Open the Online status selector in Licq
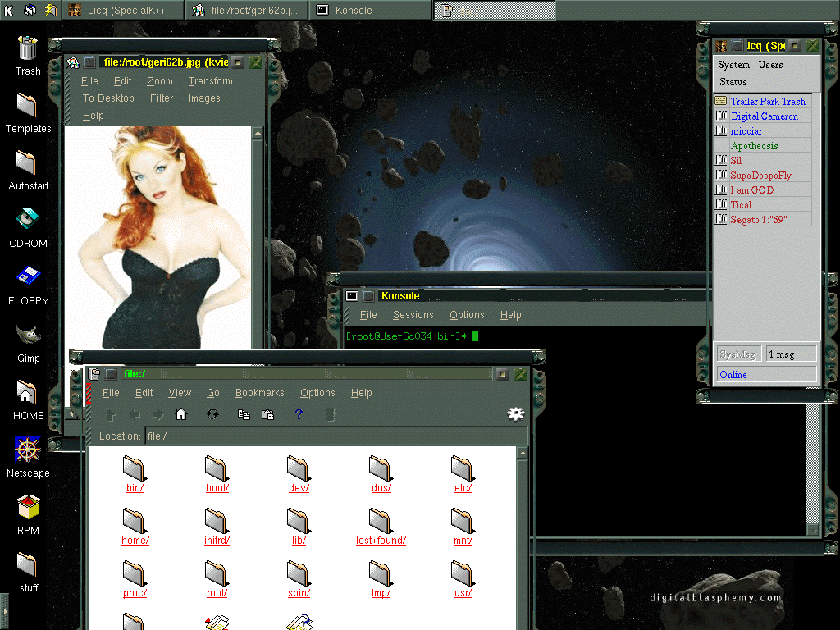The image size is (840, 630). [766, 375]
